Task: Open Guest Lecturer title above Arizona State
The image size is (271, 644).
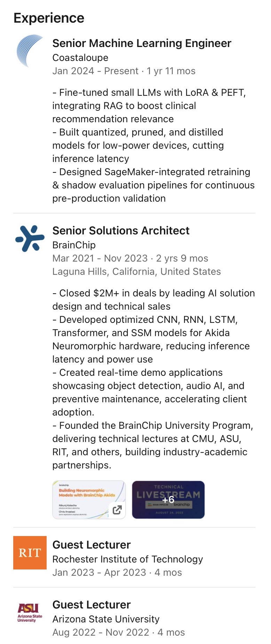Action: [x=91, y=605]
